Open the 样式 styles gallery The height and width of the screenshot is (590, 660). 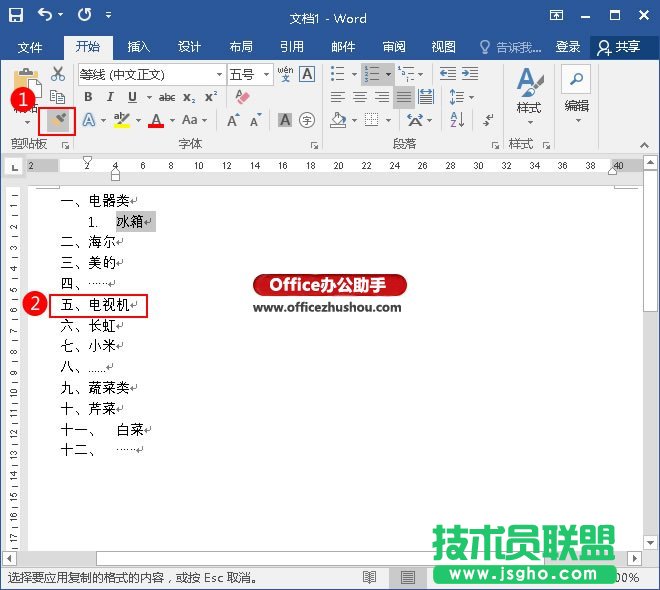click(x=530, y=96)
